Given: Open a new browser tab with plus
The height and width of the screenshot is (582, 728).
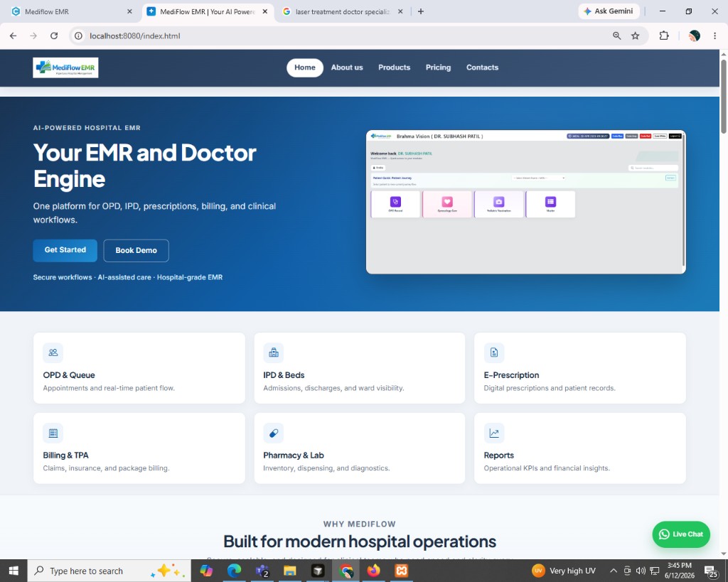Looking at the screenshot, I should click(x=421, y=11).
